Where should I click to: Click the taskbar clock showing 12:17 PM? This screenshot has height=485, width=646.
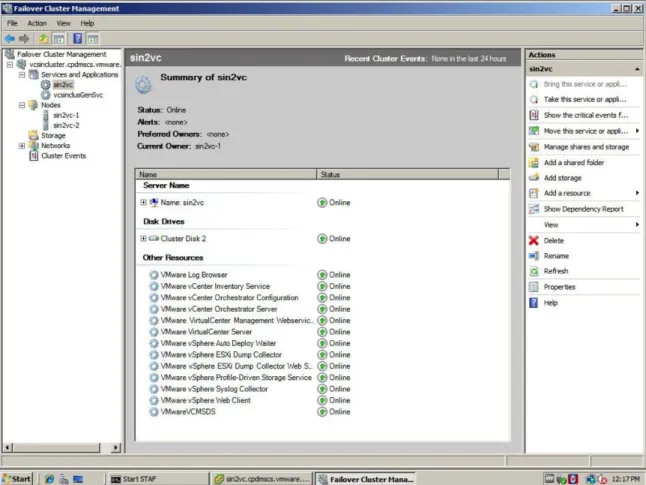coord(626,479)
